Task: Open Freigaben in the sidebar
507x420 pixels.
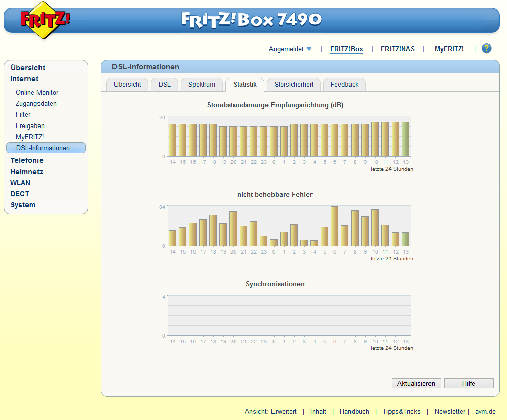Action: [30, 125]
